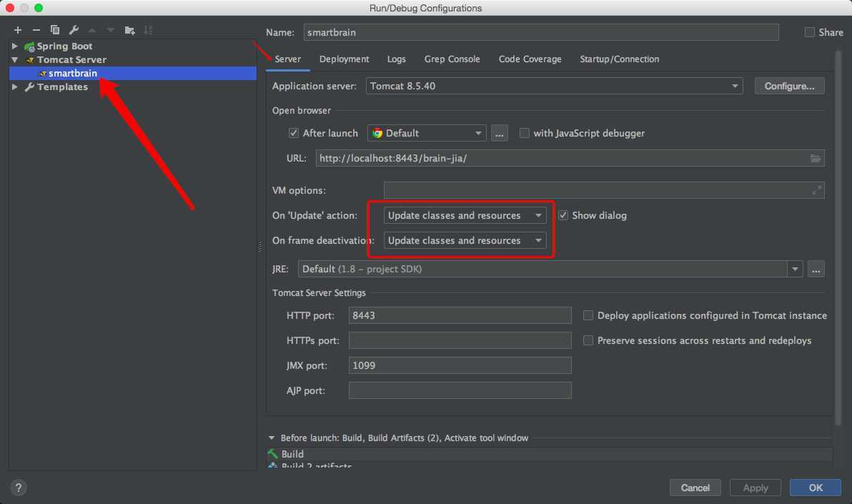Click the VM options input field
The image size is (852, 504).
click(604, 190)
